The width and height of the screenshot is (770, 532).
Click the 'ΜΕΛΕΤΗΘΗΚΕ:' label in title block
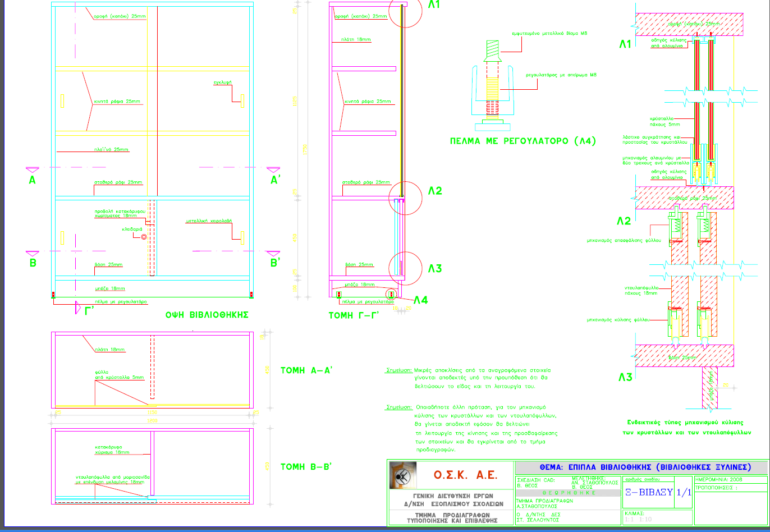pos(589,478)
